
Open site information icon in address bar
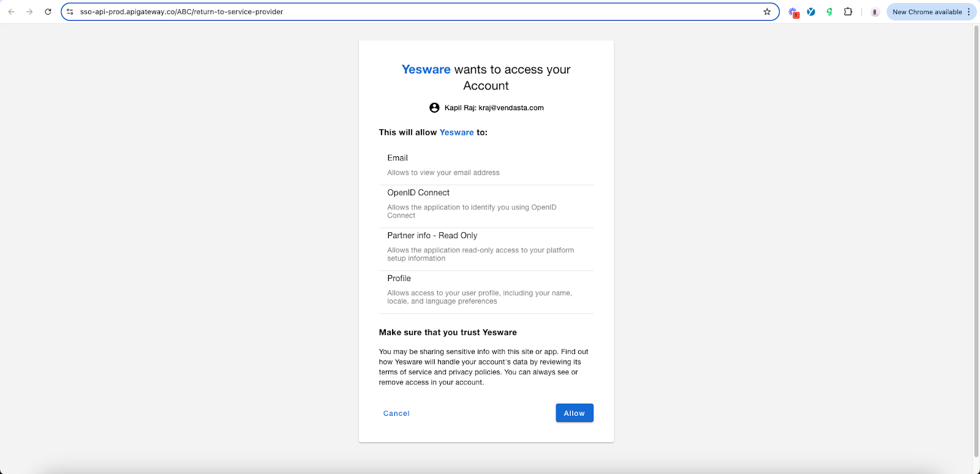click(70, 12)
